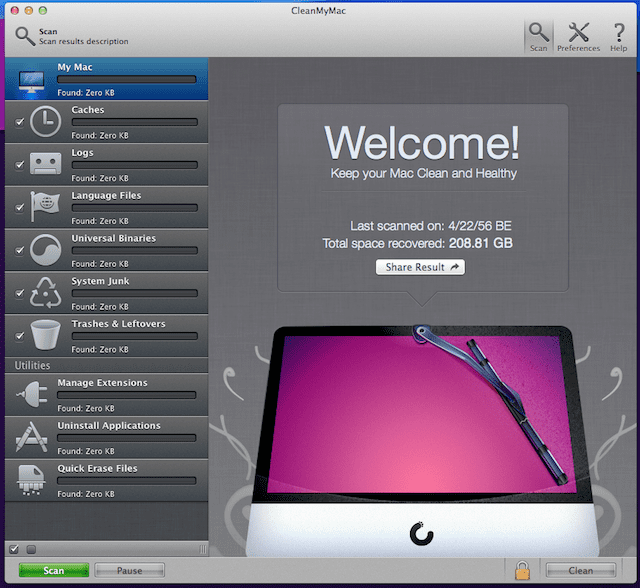Click the Caches progress bar
640x588 pixels.
coord(135,122)
